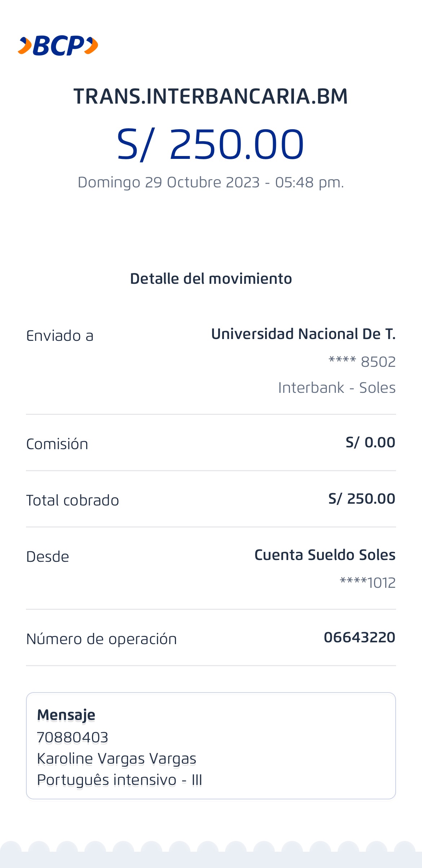Viewport: 422px width, 868px height.
Task: Click the Português intensivo - III text
Action: point(119,780)
